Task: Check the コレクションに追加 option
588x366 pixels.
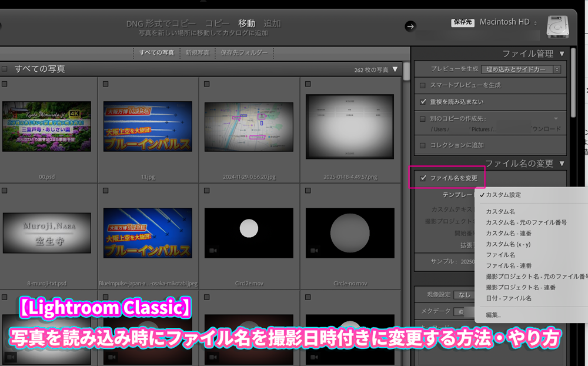Action: [x=423, y=145]
